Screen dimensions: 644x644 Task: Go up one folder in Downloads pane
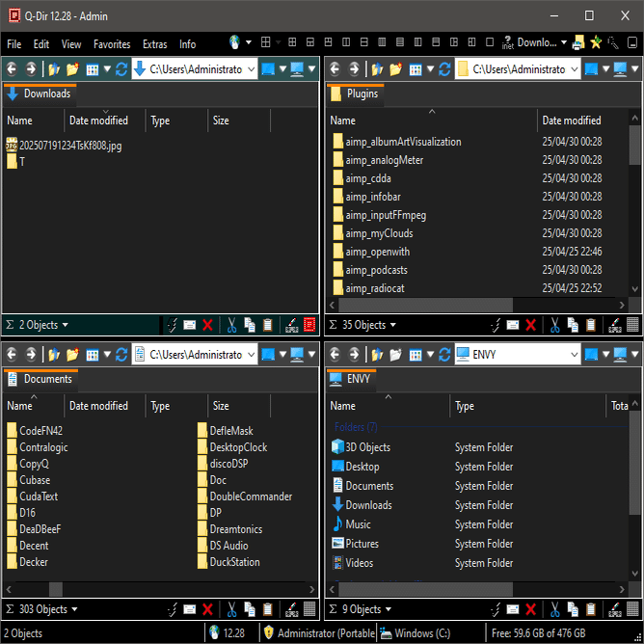54,69
